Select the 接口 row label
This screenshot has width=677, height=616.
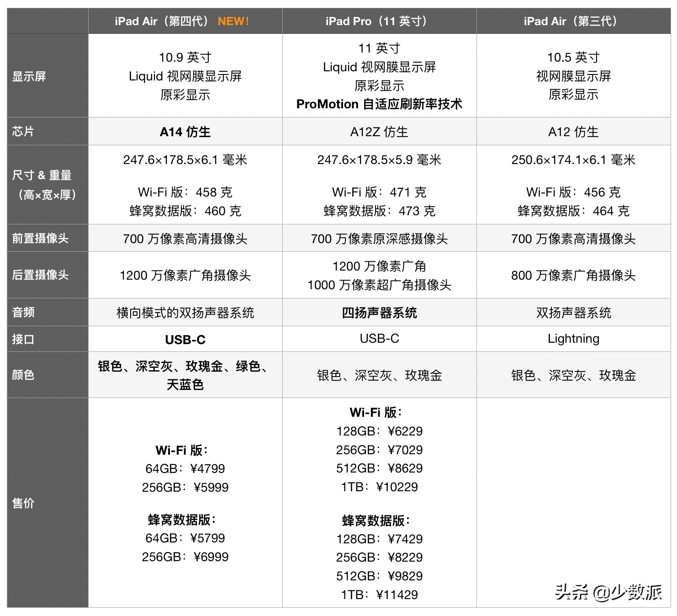point(23,339)
